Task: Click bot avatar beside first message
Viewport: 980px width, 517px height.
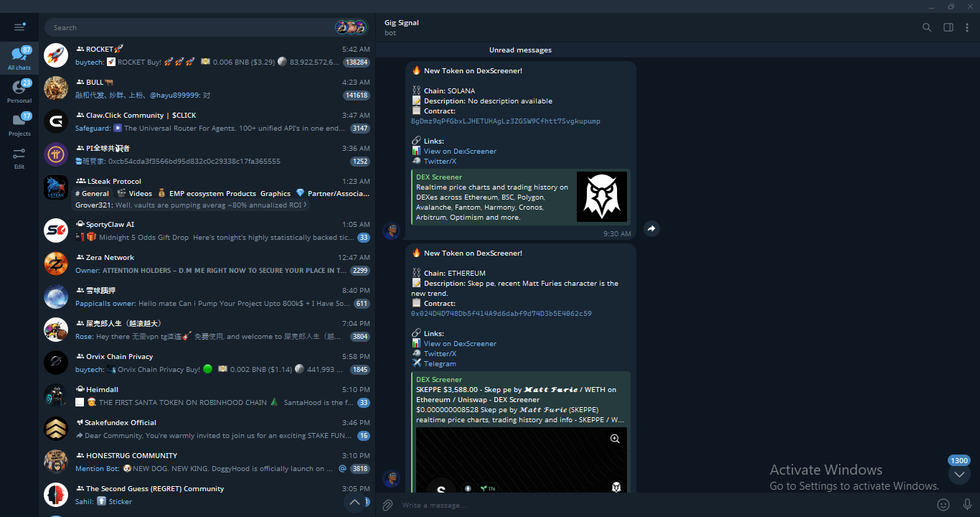Action: (x=391, y=230)
